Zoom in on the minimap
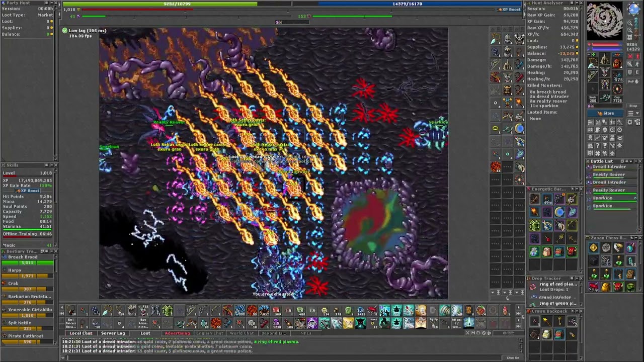 [x=630, y=30]
